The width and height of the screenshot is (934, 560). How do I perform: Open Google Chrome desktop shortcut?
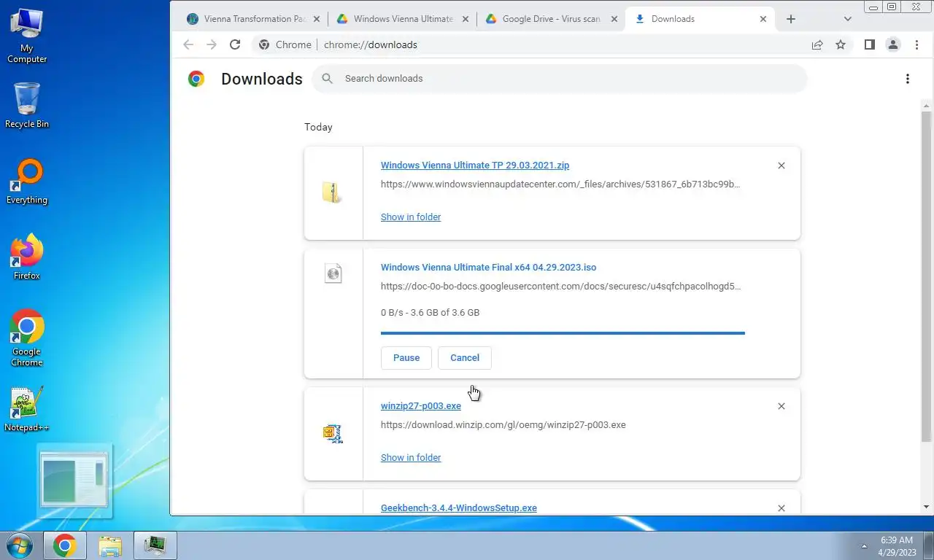(x=27, y=338)
